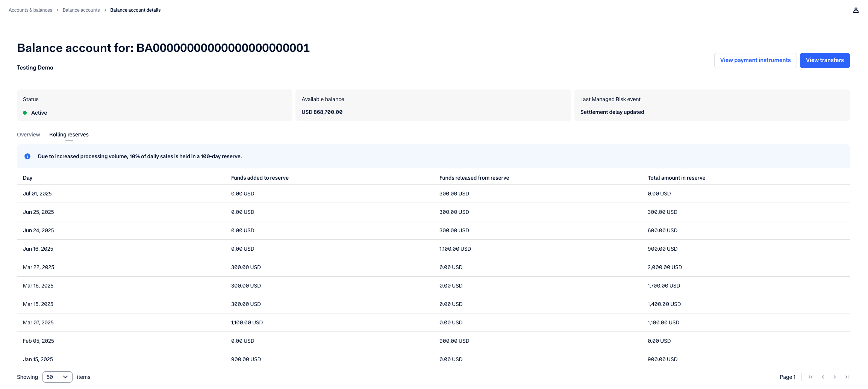Screen dimensions: 868x389
Task: Select the Mar 07, 2025 reserve row
Action: 38,322
